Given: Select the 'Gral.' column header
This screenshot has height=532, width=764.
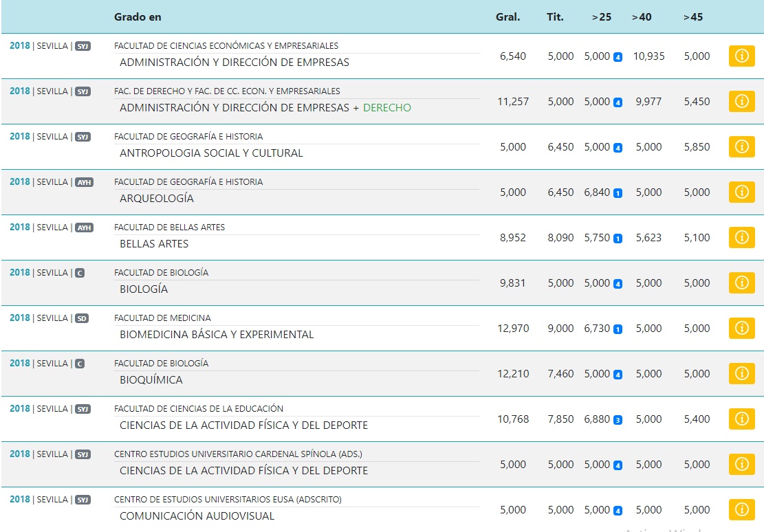Looking at the screenshot, I should click(507, 17).
